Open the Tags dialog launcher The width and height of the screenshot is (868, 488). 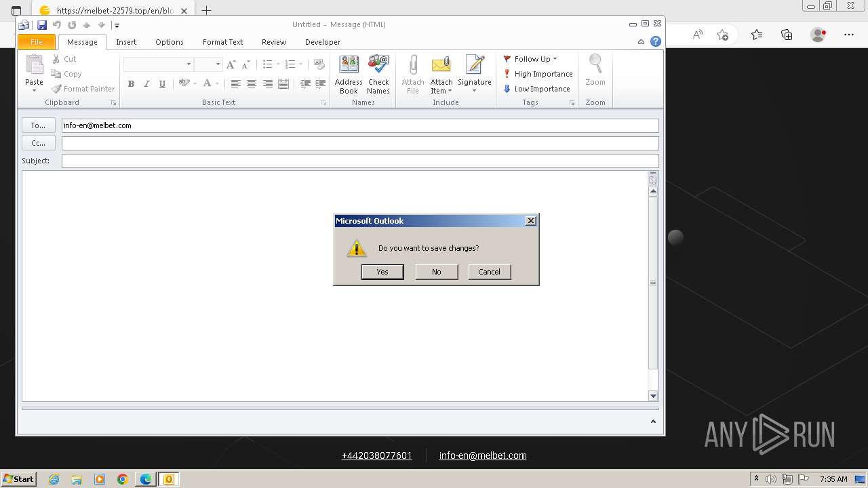[572, 103]
